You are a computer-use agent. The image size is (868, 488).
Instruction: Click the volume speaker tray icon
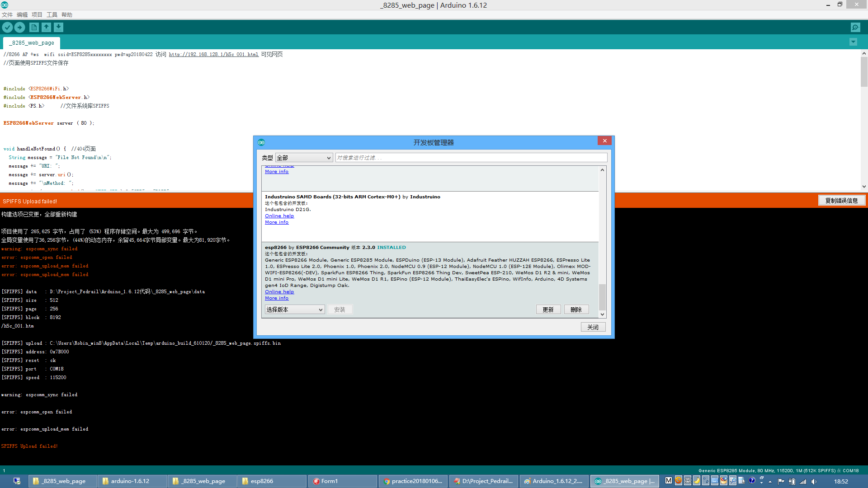814,482
